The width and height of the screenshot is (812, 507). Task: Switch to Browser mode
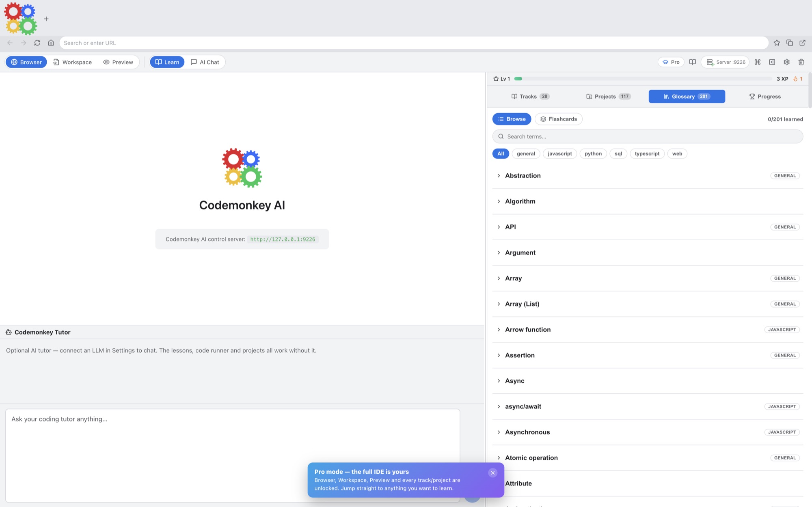pos(26,62)
